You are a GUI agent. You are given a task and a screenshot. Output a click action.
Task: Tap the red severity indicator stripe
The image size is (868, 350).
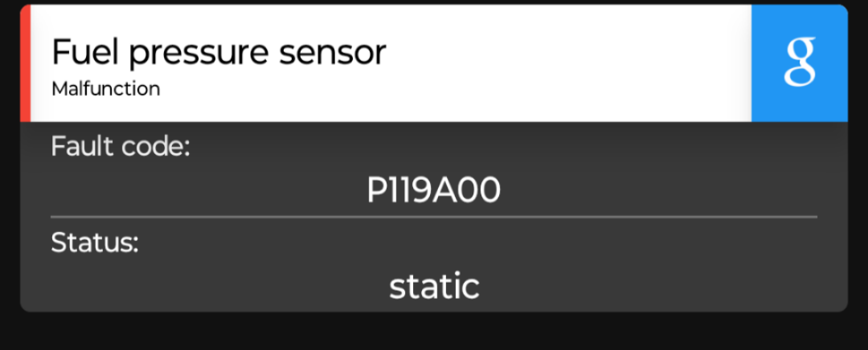[26, 63]
